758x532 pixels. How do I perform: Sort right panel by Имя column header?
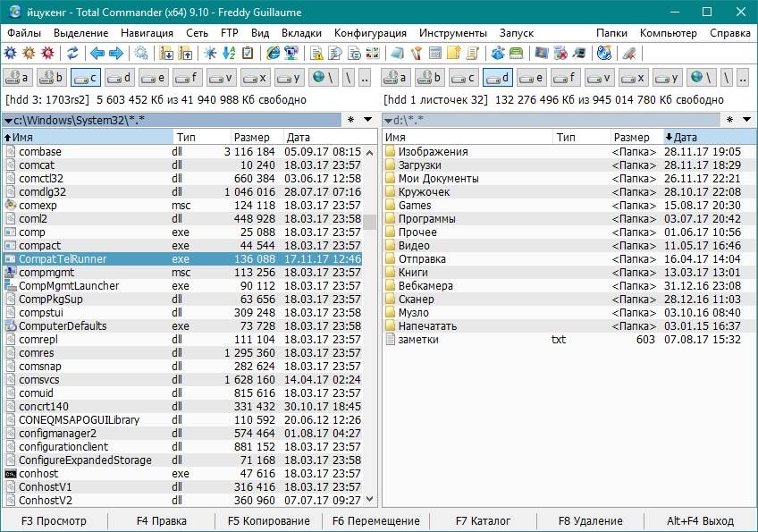click(x=467, y=138)
